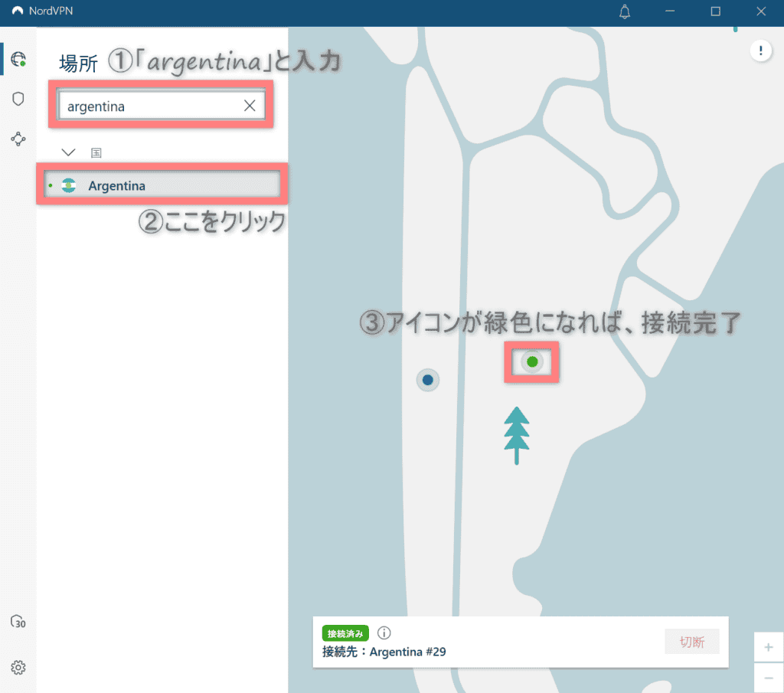Select Argentina in the country list
The width and height of the screenshot is (784, 693).
point(162,185)
